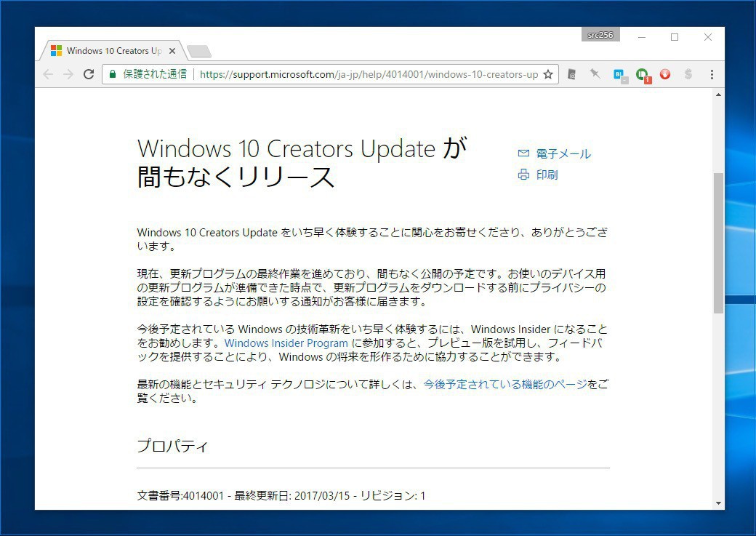Screen dimensions: 756x536
Task: Go forward to the next page
Action: tap(68, 74)
